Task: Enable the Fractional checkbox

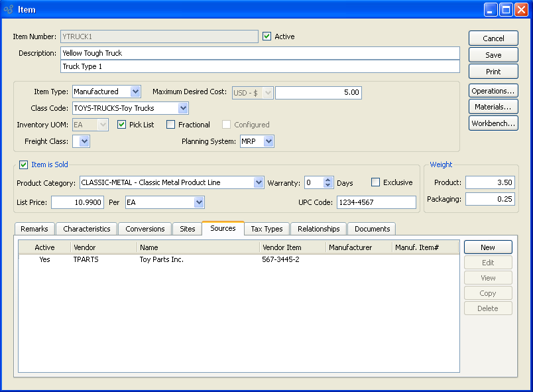Action: coord(171,125)
